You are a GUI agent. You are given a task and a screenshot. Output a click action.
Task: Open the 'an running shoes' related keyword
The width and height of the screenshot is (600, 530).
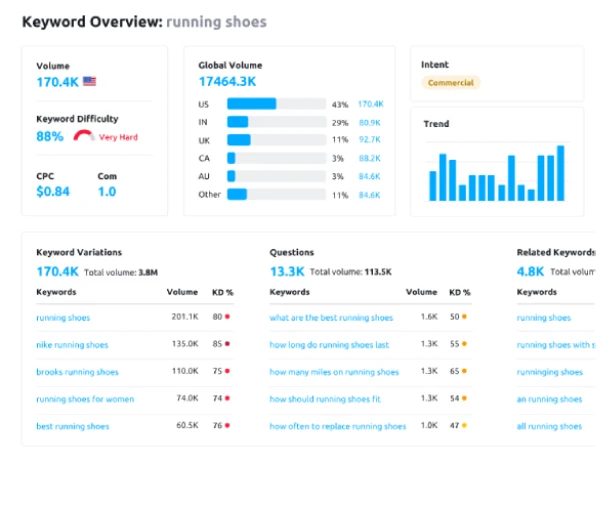coord(549,399)
